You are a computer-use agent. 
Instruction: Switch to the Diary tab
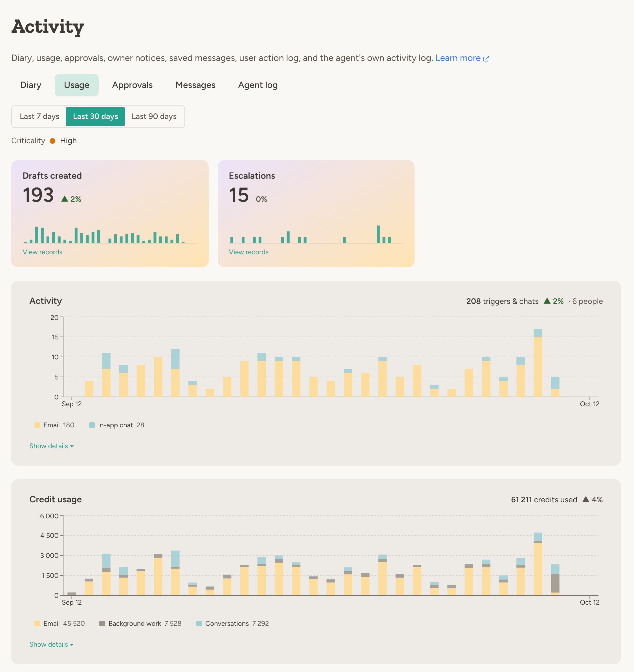point(31,85)
